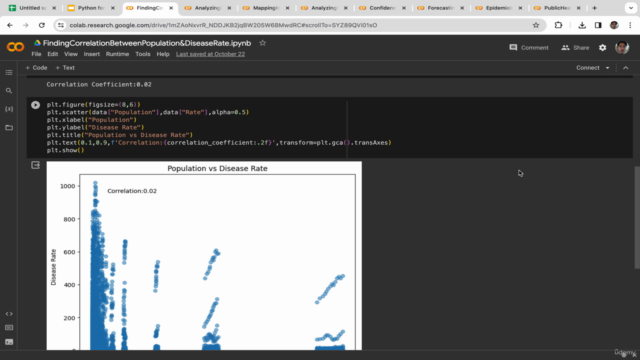Screen dimensions: 640x360
Task: Open the files folder sidebar icon
Action: click(9, 128)
